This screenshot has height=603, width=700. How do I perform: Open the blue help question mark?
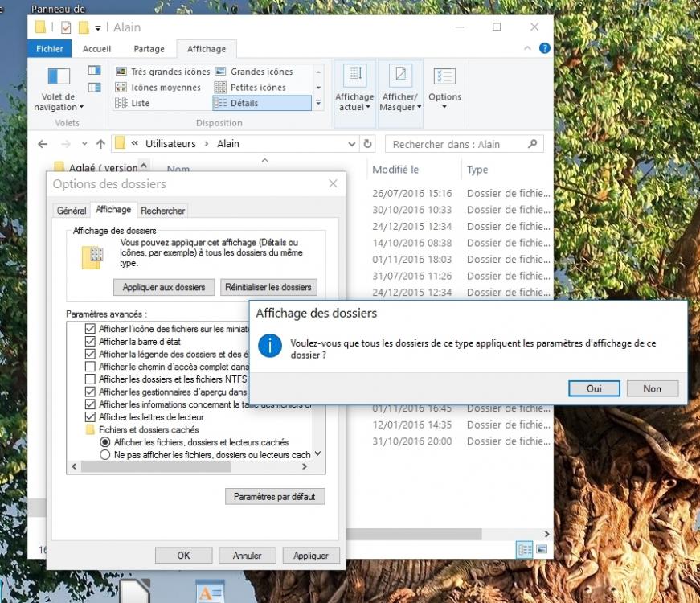(x=544, y=48)
